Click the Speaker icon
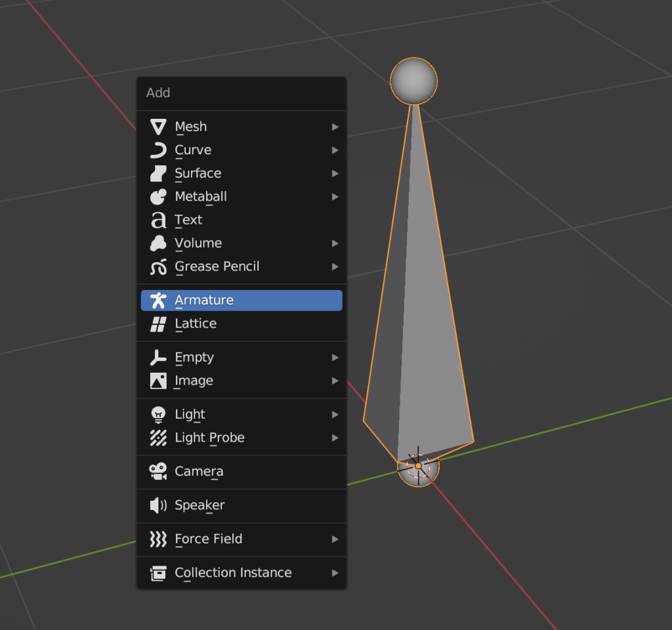Viewport: 672px width, 630px height. (158, 505)
